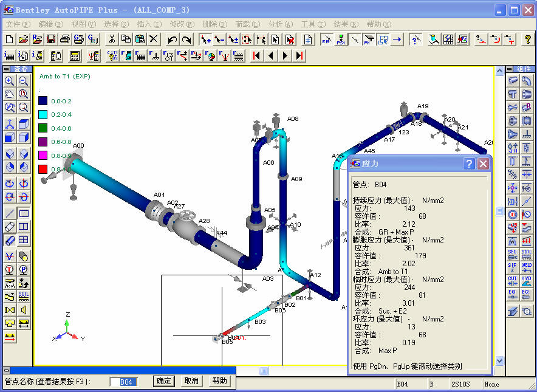Click the purple 0.6-0.8 legend swatch
This screenshot has height=392, width=537.
(x=43, y=142)
